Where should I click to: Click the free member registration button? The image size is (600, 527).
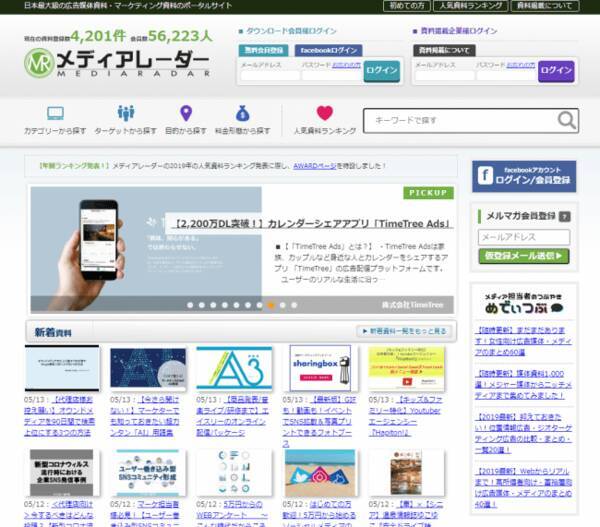264,51
